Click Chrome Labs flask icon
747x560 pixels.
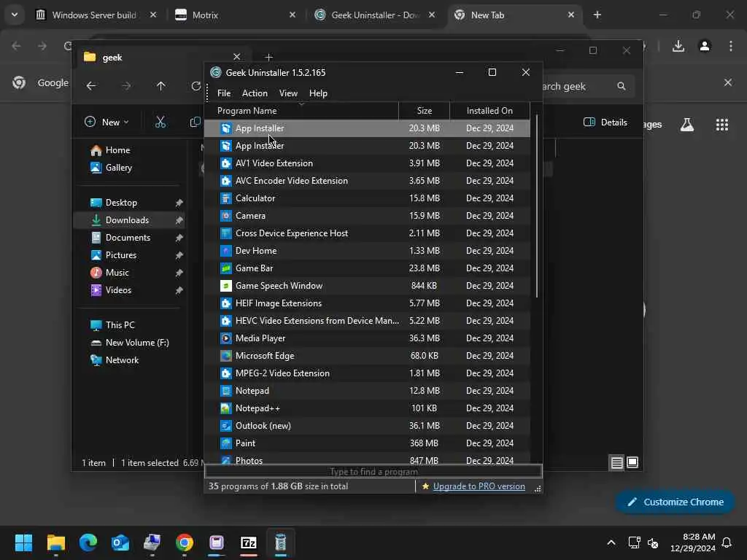click(687, 125)
